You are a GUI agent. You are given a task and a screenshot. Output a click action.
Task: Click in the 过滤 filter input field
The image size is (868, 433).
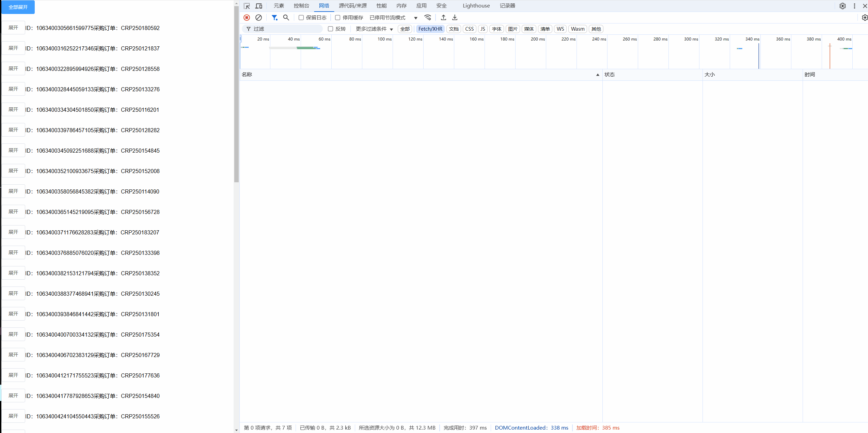(286, 29)
